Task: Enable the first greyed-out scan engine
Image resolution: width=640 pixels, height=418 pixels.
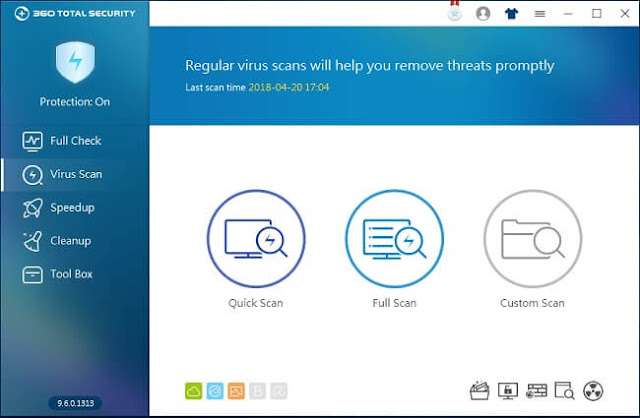Action: click(x=257, y=391)
